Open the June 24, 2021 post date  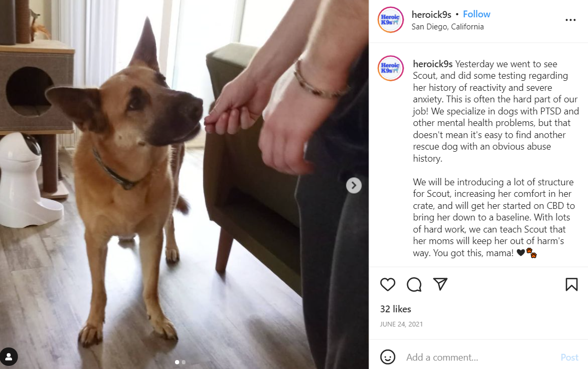401,324
